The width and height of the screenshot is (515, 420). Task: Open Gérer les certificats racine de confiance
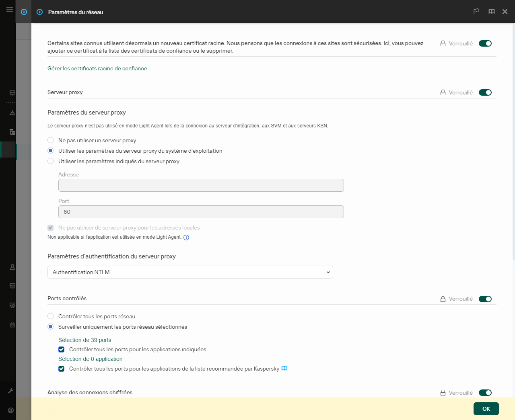point(97,68)
